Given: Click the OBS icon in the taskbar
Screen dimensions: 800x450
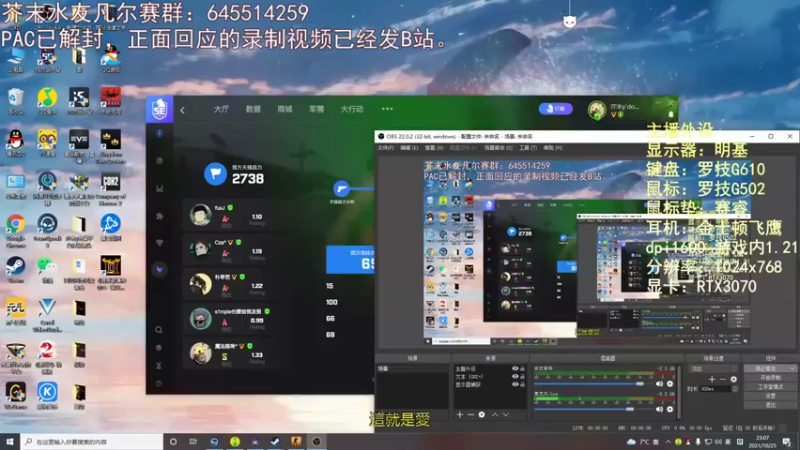Looking at the screenshot, I should pyautogui.click(x=316, y=441).
